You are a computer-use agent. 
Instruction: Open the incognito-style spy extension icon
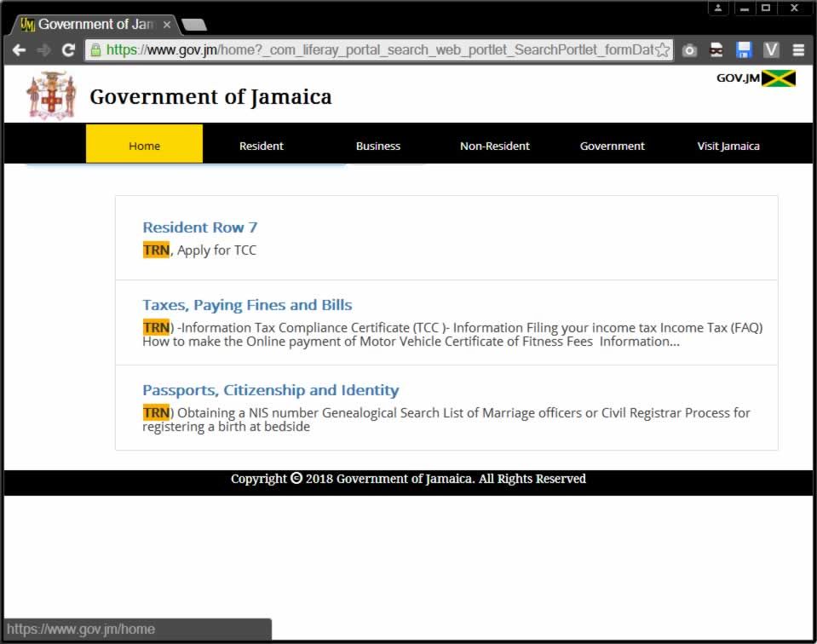coord(716,50)
